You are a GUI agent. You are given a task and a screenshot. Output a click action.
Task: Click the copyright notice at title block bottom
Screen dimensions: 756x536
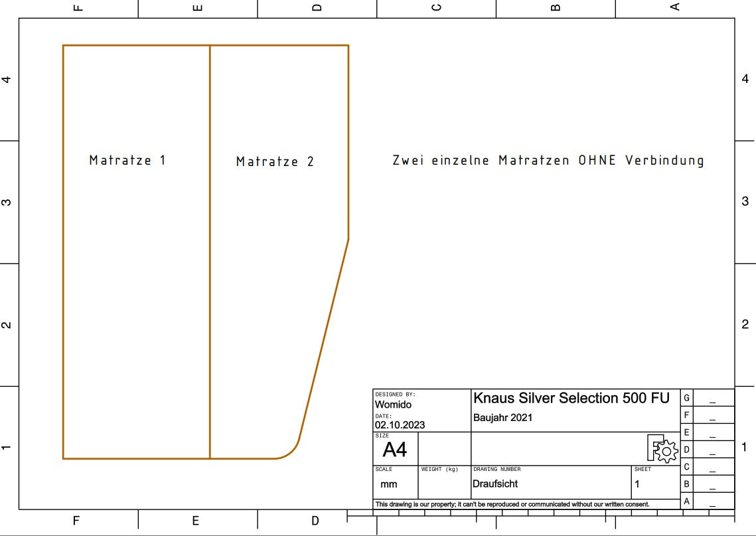(x=512, y=504)
